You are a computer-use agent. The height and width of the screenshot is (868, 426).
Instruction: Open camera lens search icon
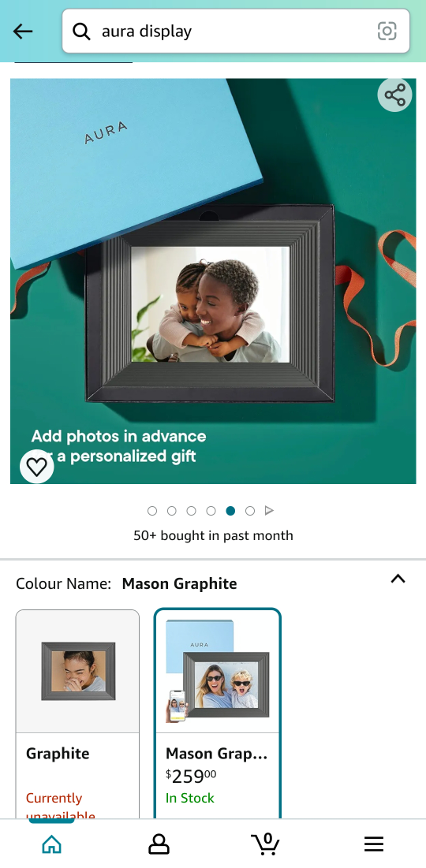(387, 31)
